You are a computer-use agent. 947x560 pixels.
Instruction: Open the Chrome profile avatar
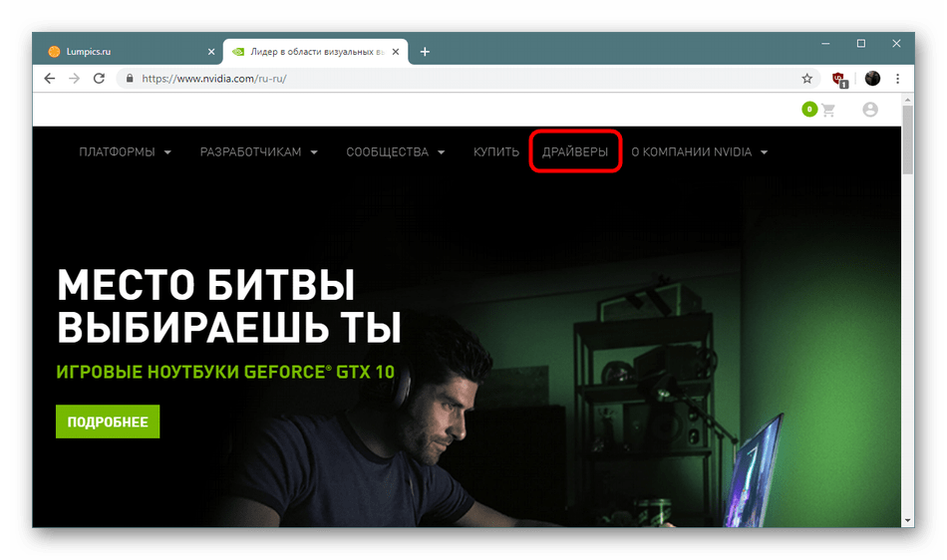point(872,79)
